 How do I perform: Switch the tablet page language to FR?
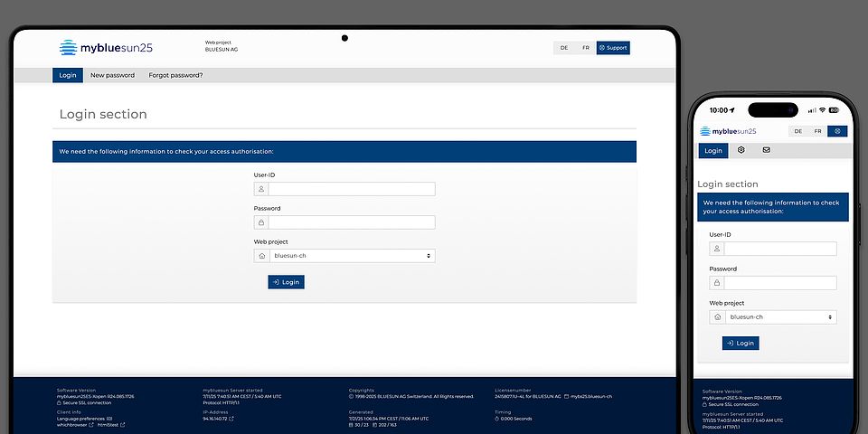pos(586,48)
